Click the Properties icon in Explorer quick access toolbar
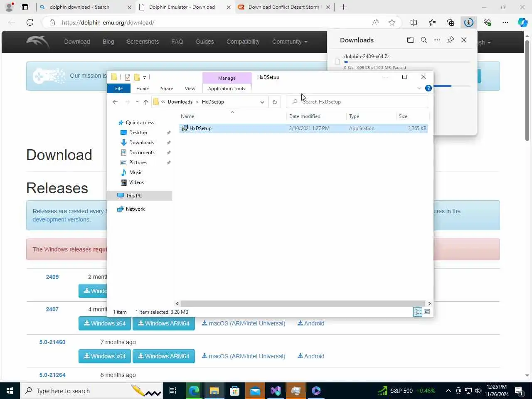The width and height of the screenshot is (532, 399). (x=128, y=77)
